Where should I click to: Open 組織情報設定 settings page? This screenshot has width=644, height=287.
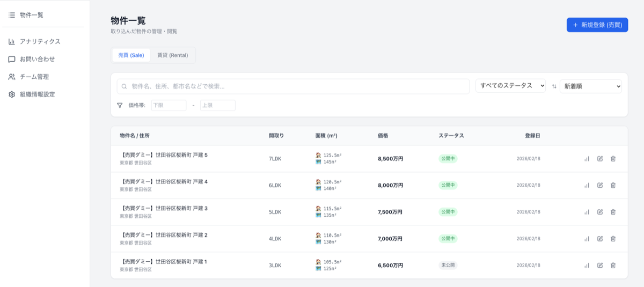(x=37, y=94)
